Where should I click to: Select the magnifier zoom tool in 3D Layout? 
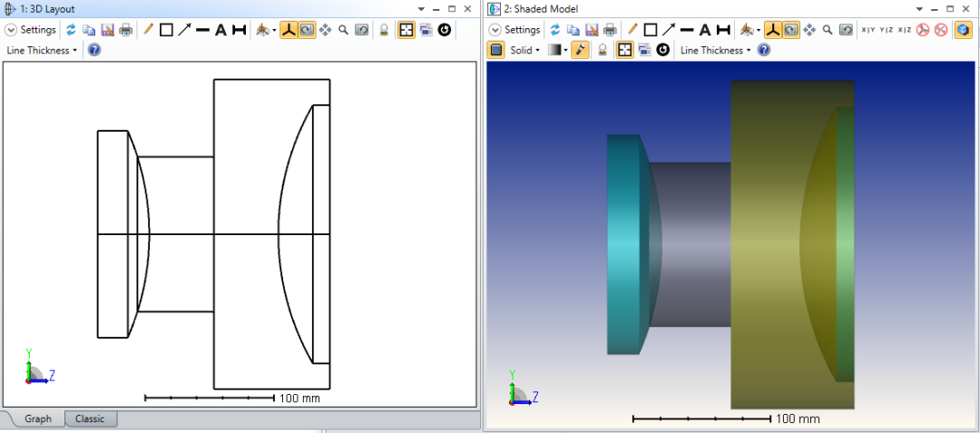coord(343,30)
